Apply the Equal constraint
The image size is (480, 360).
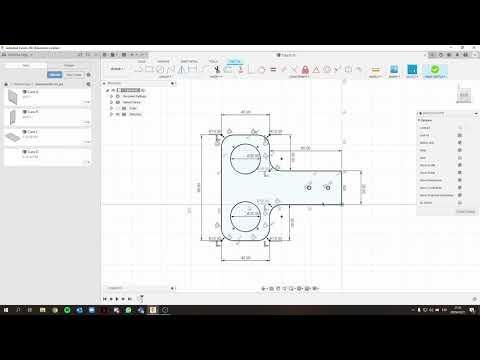coord(273,69)
